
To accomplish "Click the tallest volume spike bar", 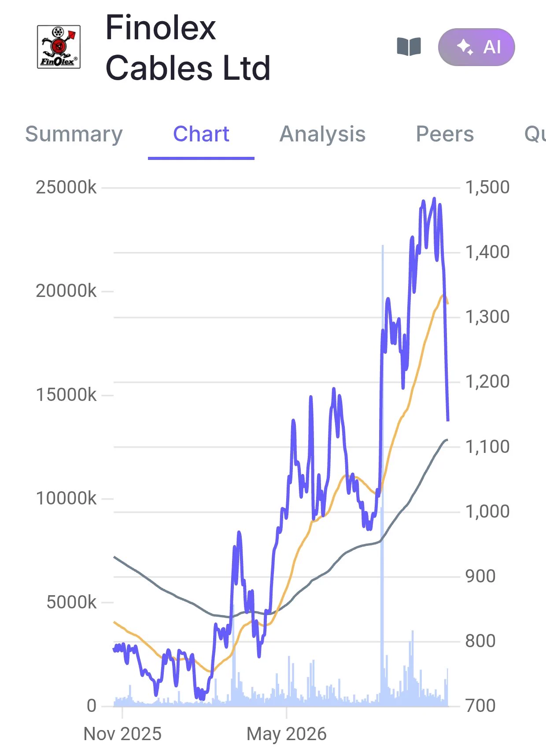I will (x=383, y=476).
